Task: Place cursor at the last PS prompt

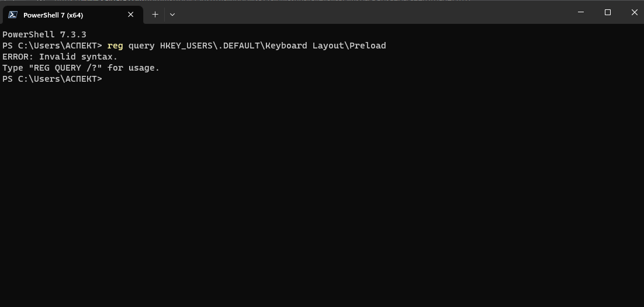Action: pyautogui.click(x=107, y=79)
